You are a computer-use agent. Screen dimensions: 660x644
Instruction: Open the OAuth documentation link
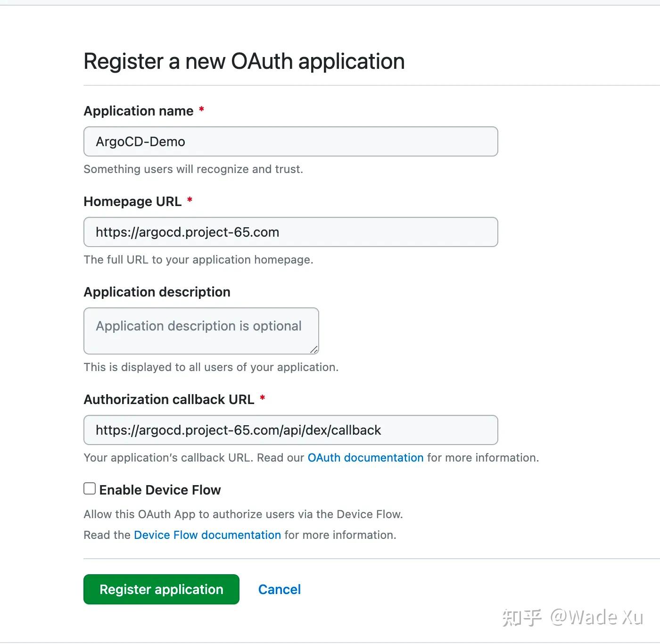click(x=365, y=457)
